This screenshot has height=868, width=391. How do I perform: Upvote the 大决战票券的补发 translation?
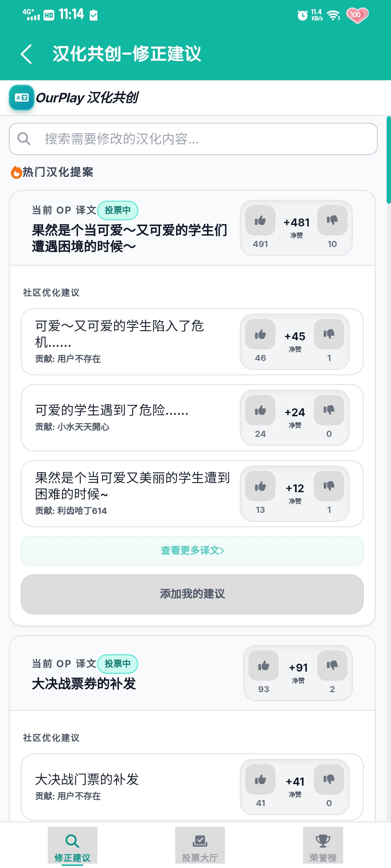[263, 665]
